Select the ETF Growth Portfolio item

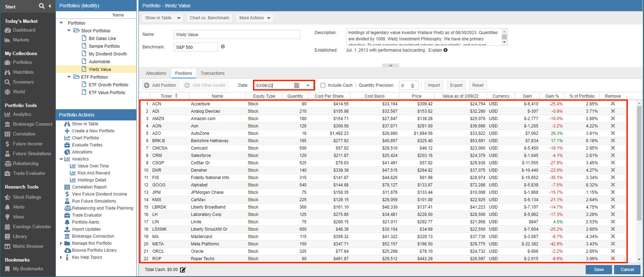click(109, 85)
